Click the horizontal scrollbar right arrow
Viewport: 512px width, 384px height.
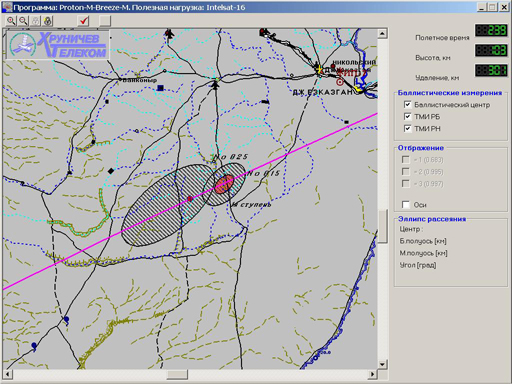point(372,374)
